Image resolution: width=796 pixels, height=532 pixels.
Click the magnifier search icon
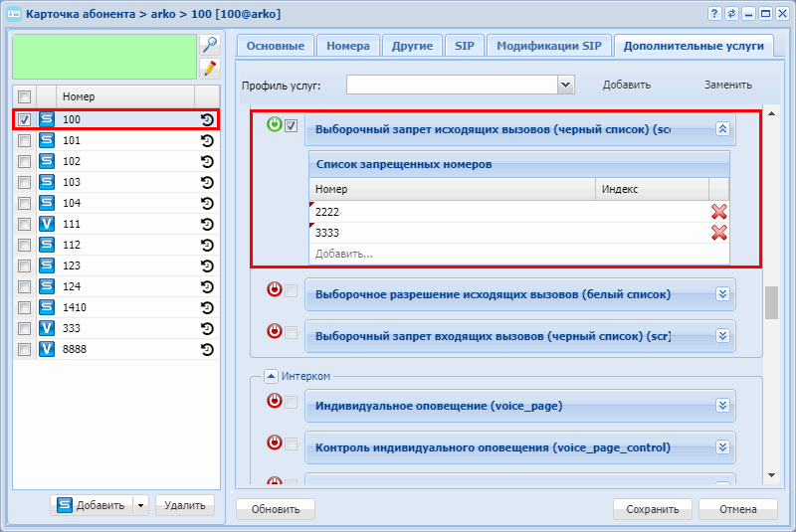tap(210, 45)
